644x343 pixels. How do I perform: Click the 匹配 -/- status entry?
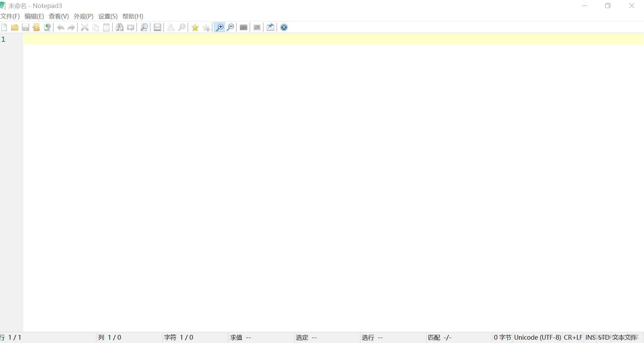(x=440, y=337)
